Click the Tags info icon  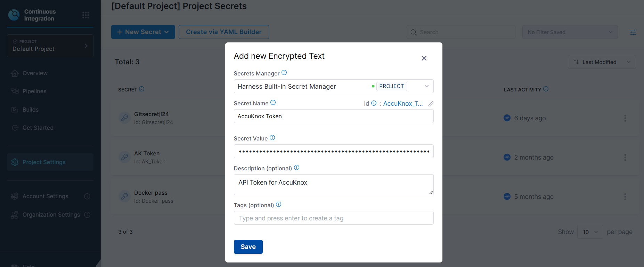278,204
